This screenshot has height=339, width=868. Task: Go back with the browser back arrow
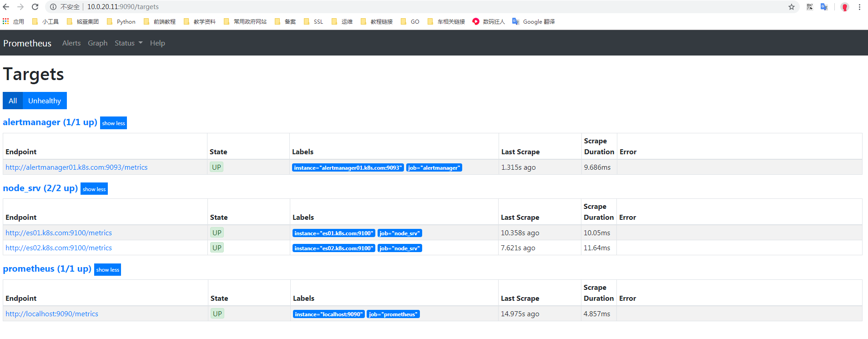click(x=6, y=7)
